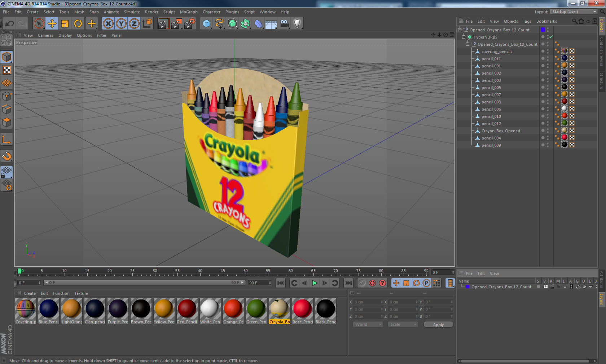This screenshot has height=364, width=606.
Task: Go to start of animation
Action: tap(281, 283)
